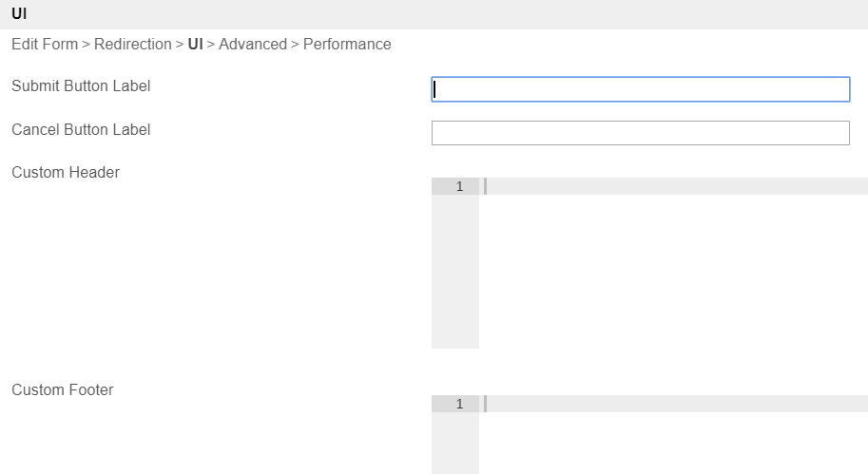This screenshot has width=868, height=474.
Task: Click the empty gutter below Custom Header line 1
Action: coord(455,275)
